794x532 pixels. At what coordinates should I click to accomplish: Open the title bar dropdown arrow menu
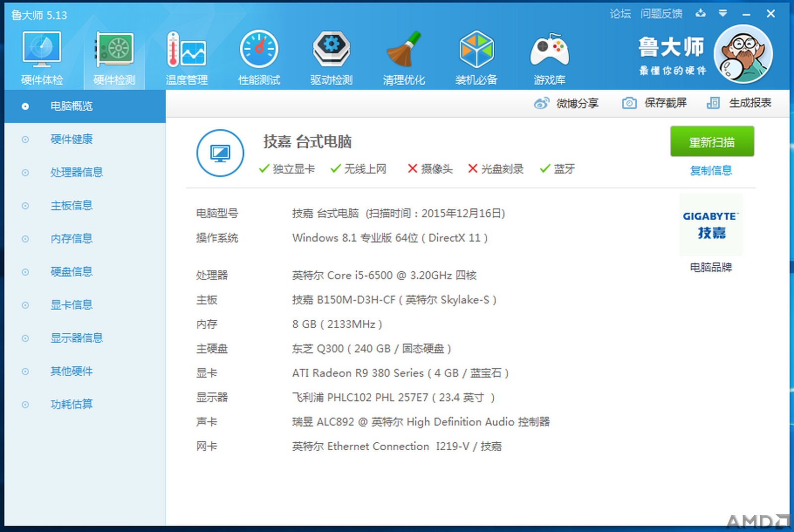[x=723, y=13]
